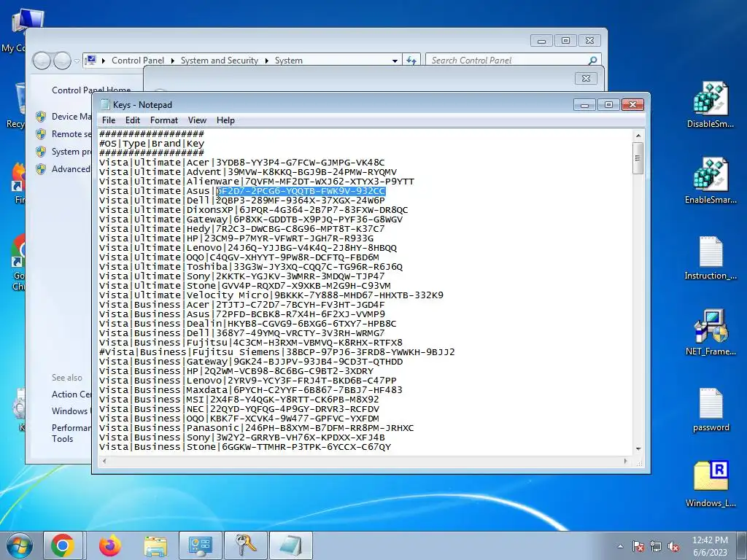Click Notepad vertical scrollbar down arrow

(638, 449)
